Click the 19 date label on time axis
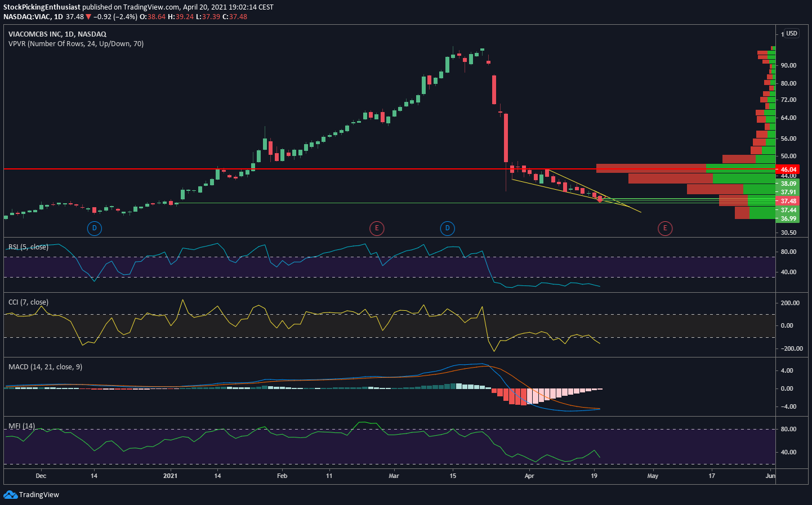 tap(594, 476)
